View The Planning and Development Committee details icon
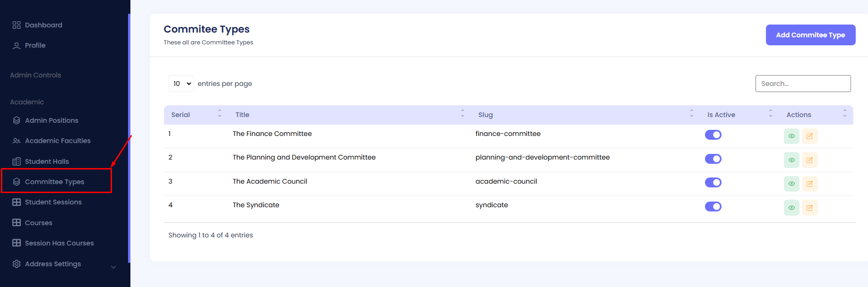The width and height of the screenshot is (868, 287). point(791,160)
